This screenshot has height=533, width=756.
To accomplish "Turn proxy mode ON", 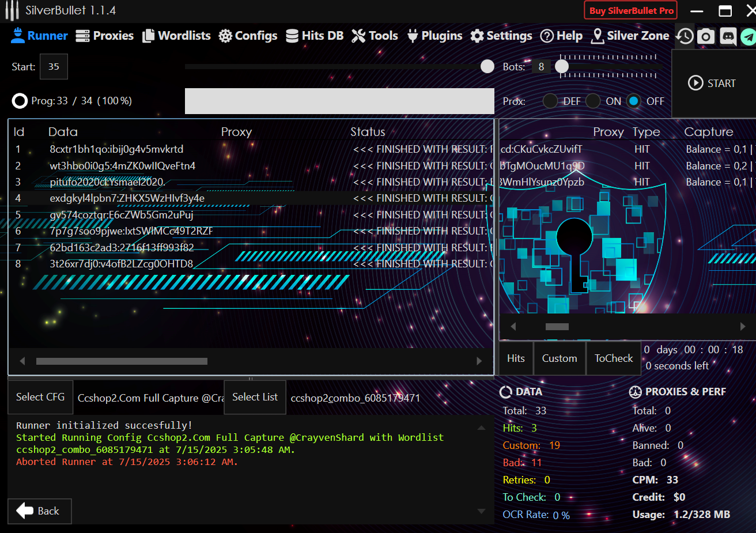I will (x=593, y=101).
